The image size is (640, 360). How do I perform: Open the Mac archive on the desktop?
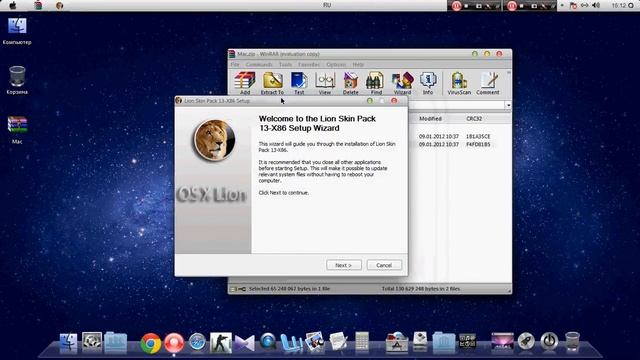tap(17, 130)
